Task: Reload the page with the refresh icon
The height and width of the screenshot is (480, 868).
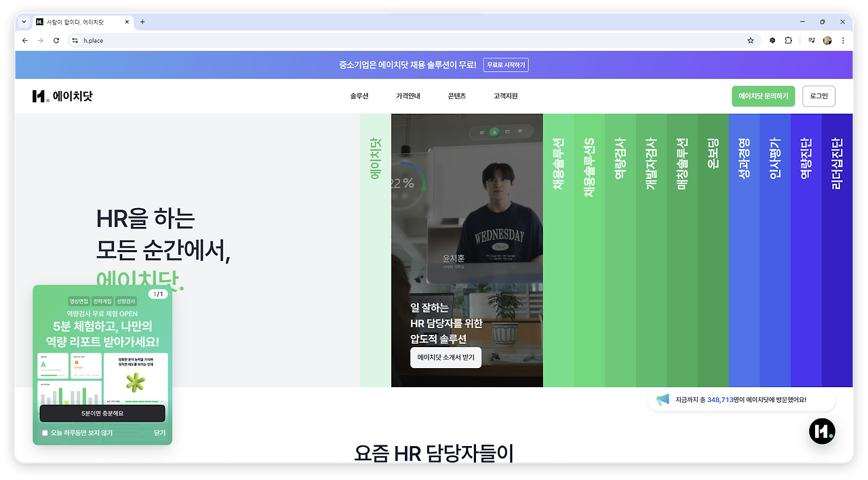Action: click(56, 40)
